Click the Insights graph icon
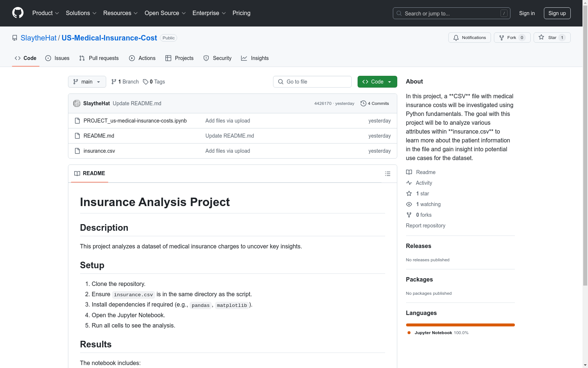588x368 pixels. [244, 58]
